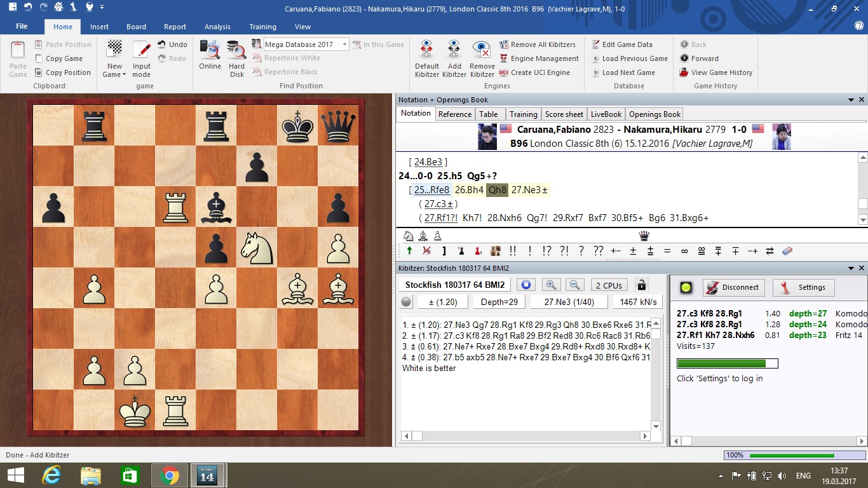This screenshot has width=868, height=488.
Task: Stop the Stockfish engine with blue button
Action: [x=526, y=285]
